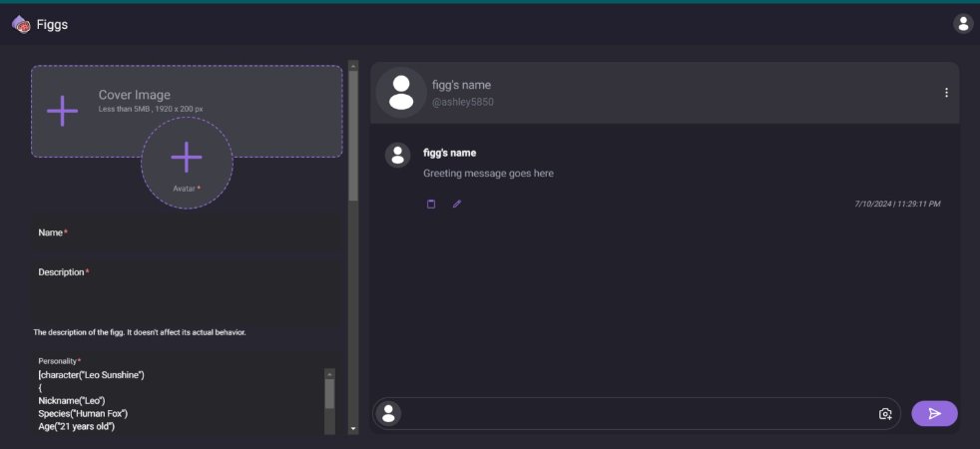Upload an avatar using the circle plus

[187, 158]
